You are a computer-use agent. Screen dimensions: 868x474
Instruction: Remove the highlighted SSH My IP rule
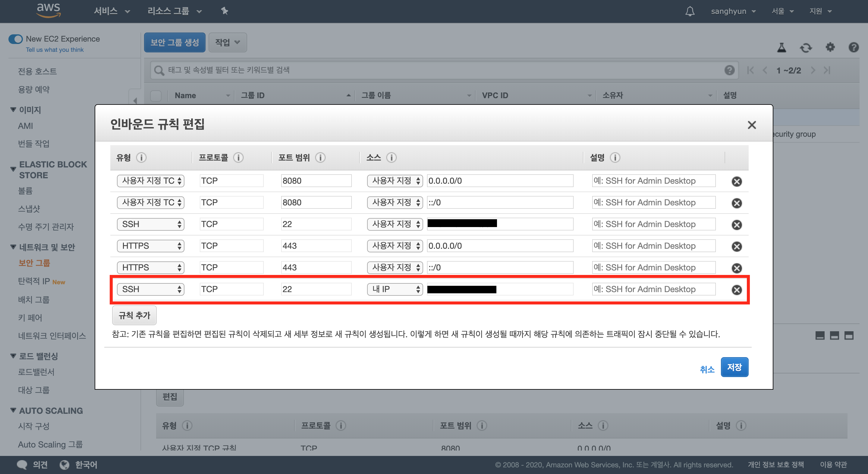[737, 290]
